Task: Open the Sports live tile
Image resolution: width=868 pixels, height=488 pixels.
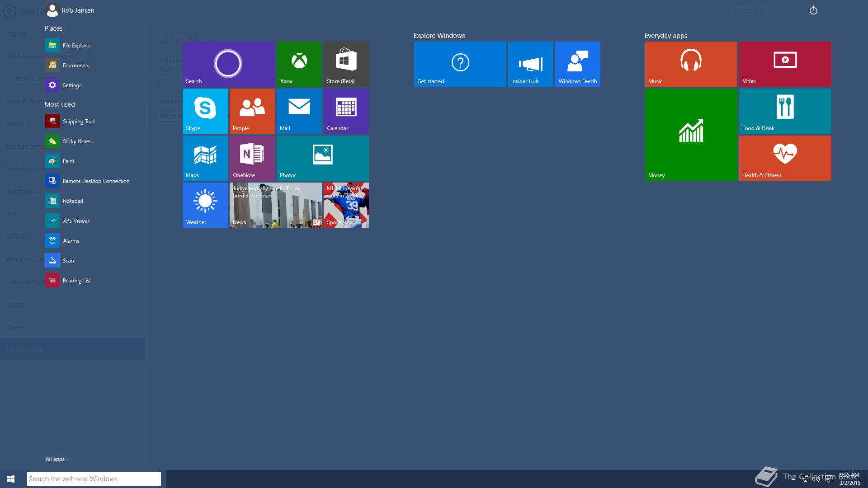Action: tap(346, 205)
